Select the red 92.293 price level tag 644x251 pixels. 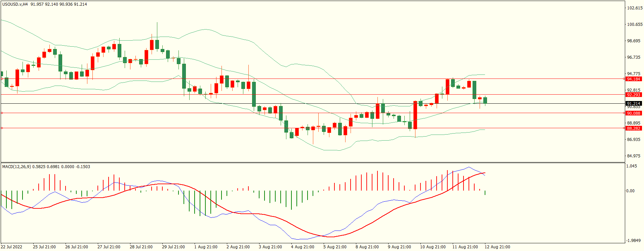[x=633, y=95]
